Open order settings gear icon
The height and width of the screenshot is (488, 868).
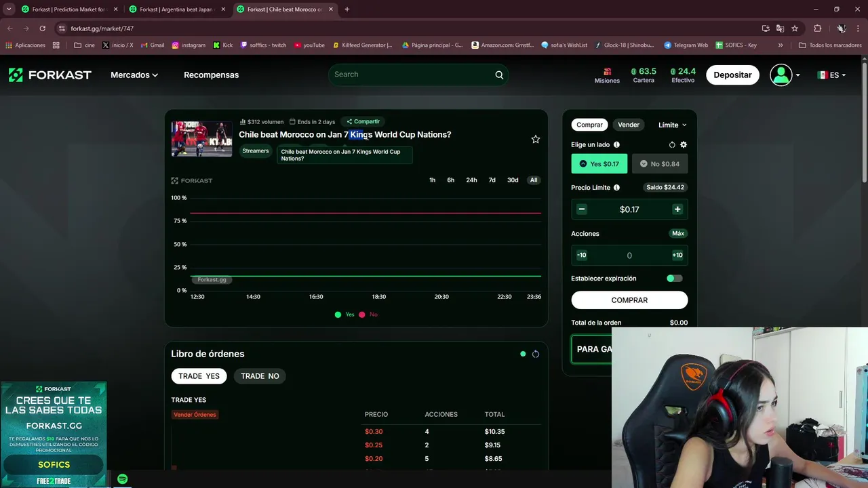pyautogui.click(x=684, y=144)
